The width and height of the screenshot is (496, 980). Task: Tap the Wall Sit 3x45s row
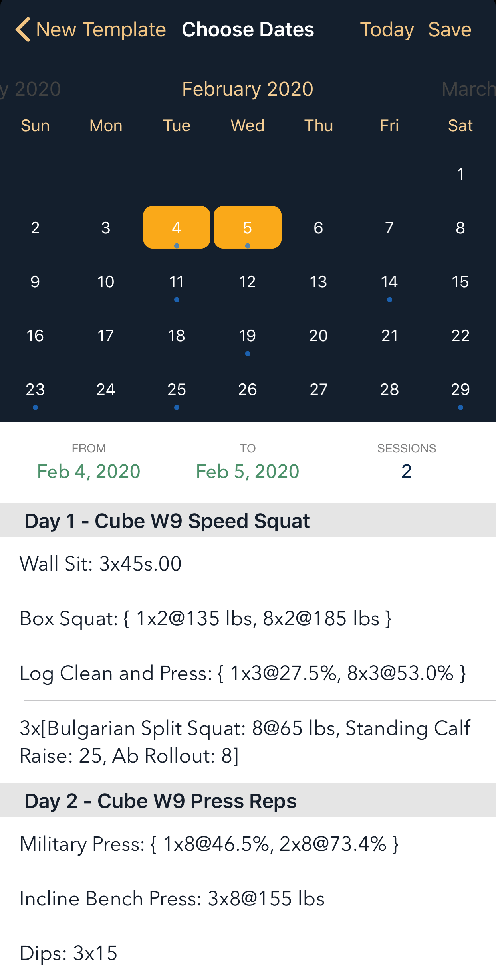101,564
